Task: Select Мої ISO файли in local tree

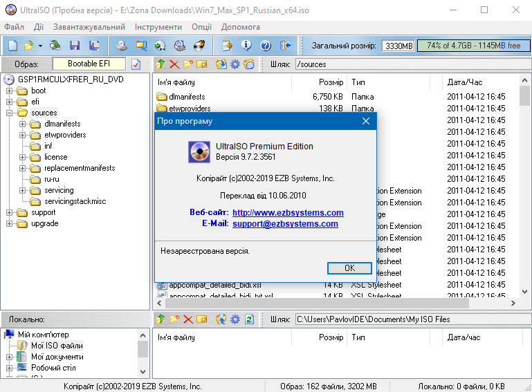Action: tap(57, 346)
